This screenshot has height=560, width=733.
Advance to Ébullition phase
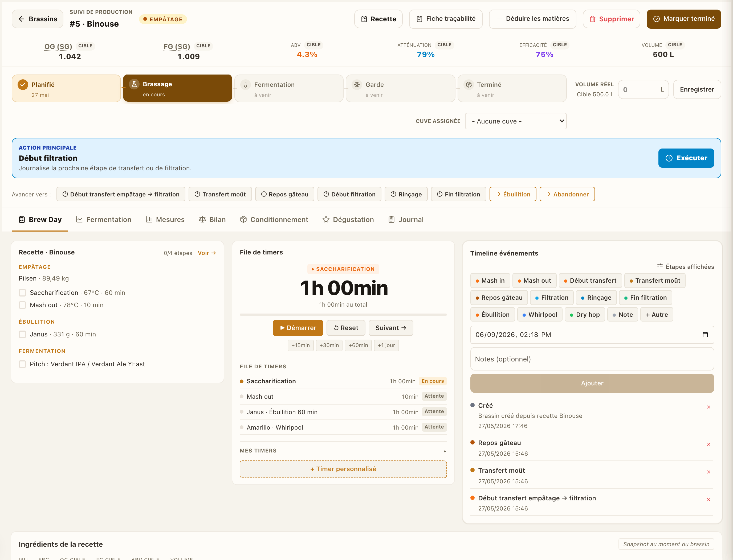[512, 194]
